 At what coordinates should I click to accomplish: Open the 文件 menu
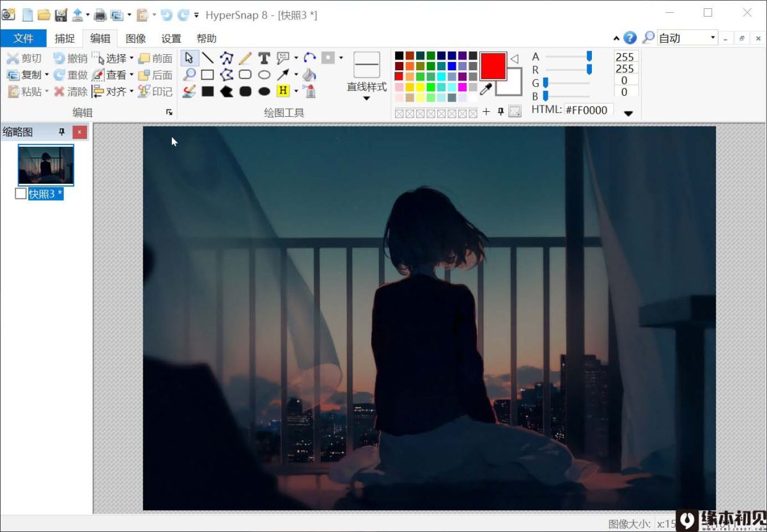pos(23,38)
